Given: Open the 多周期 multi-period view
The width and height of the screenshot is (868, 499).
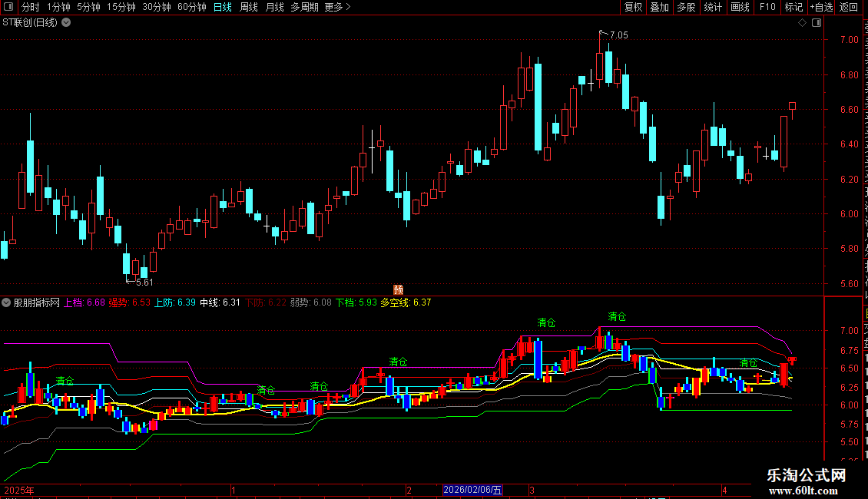Looking at the screenshot, I should point(304,7).
